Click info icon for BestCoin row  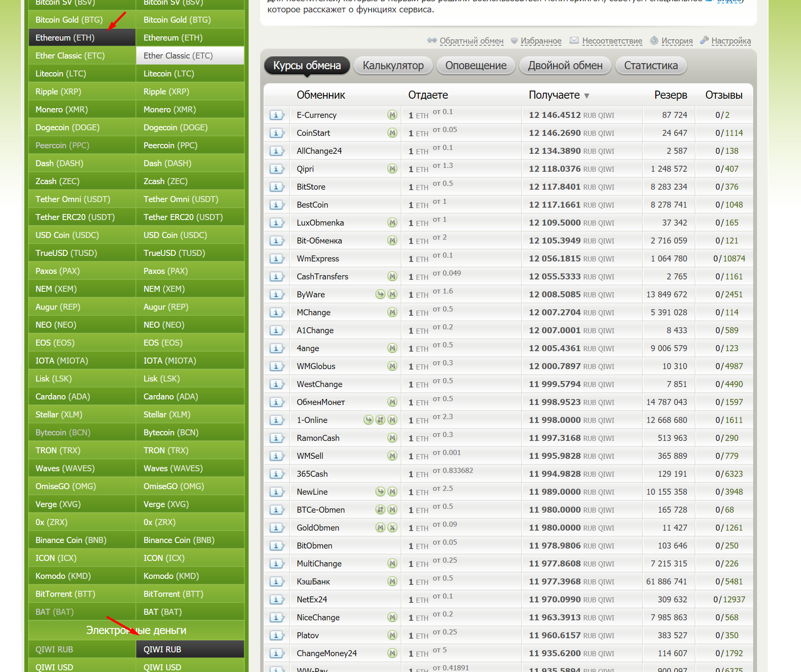tap(276, 205)
